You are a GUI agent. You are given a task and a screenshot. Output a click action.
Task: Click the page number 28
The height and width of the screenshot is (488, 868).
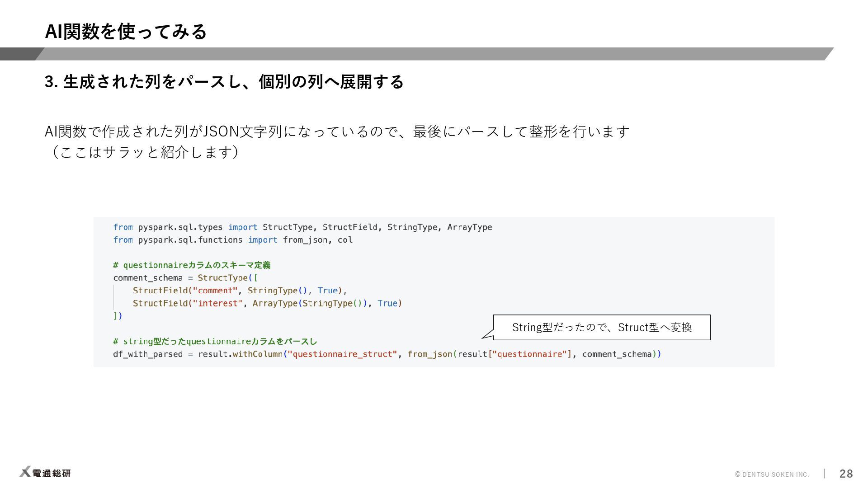[x=846, y=474]
